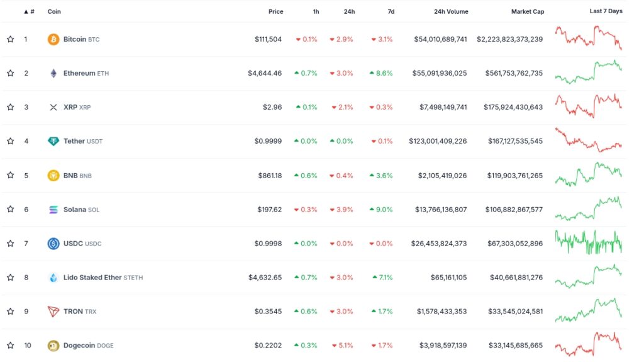The width and height of the screenshot is (644, 362).
Task: Open the BNB coin link
Action: pos(77,176)
